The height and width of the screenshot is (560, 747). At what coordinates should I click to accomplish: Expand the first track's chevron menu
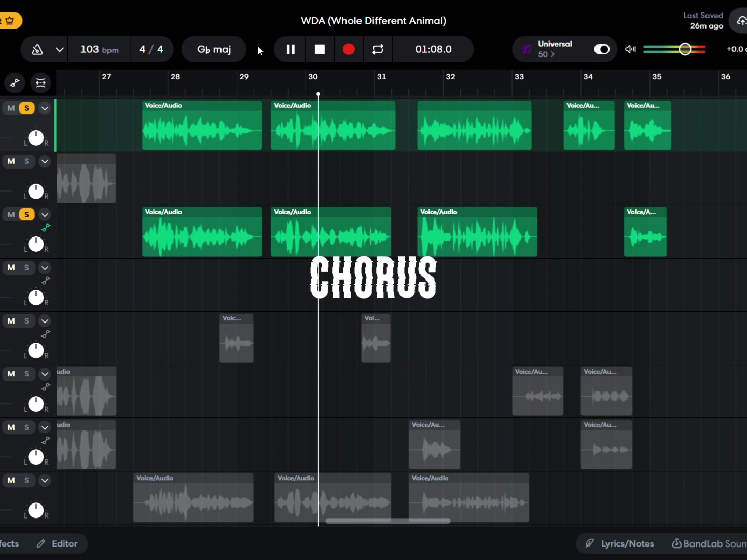pyautogui.click(x=45, y=108)
